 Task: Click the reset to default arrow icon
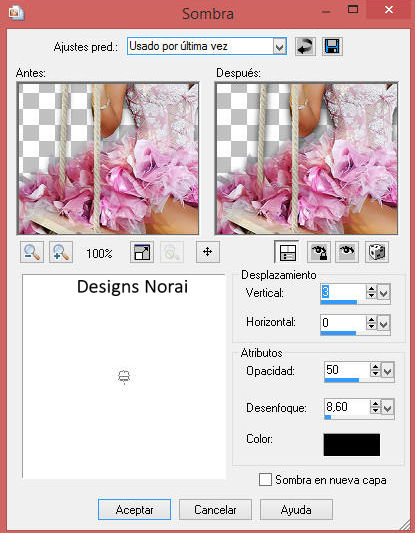tap(305, 46)
